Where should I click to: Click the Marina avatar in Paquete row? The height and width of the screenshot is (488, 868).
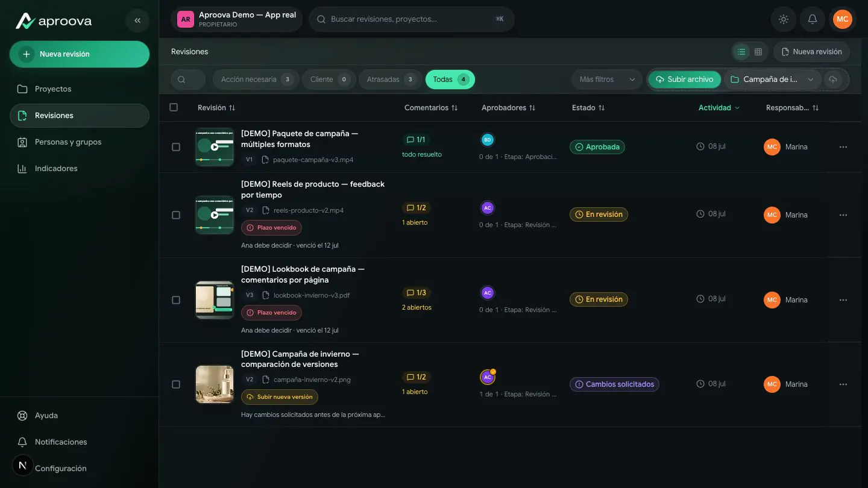tap(772, 147)
